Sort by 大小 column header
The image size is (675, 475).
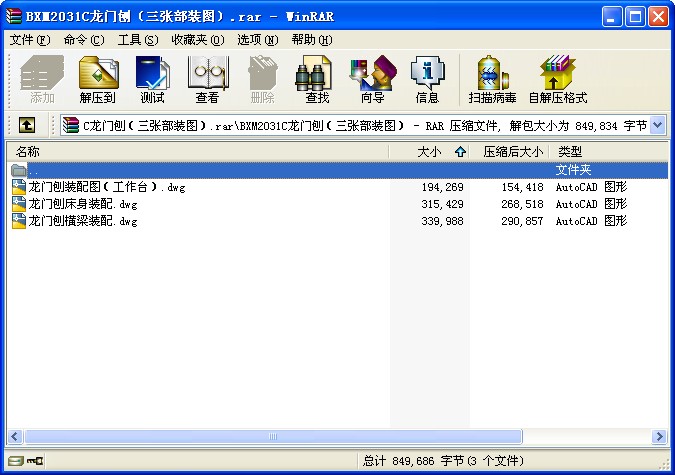429,152
